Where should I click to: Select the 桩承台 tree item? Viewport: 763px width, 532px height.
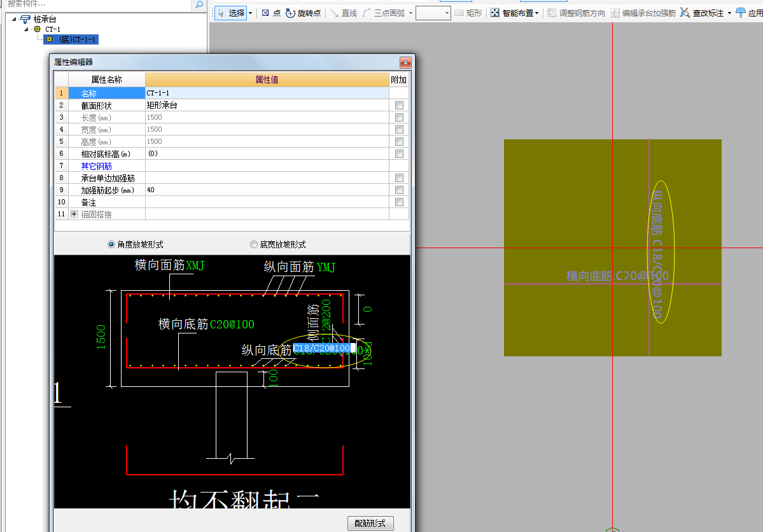(x=45, y=20)
